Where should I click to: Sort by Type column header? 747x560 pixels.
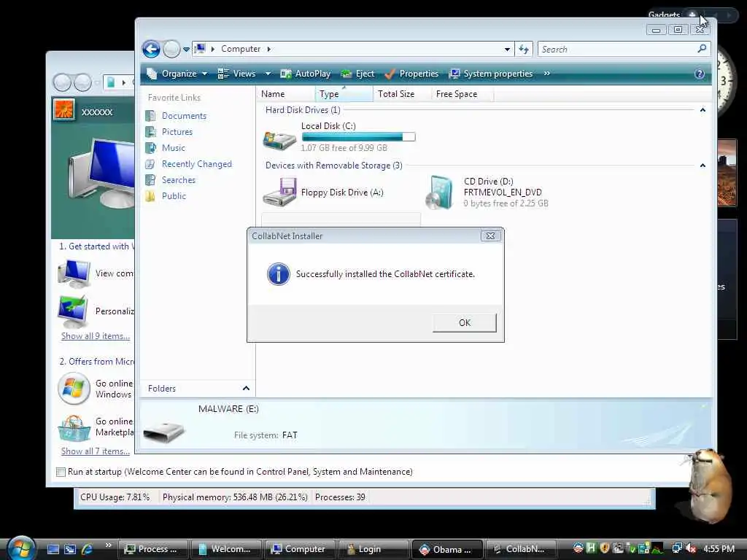344,94
